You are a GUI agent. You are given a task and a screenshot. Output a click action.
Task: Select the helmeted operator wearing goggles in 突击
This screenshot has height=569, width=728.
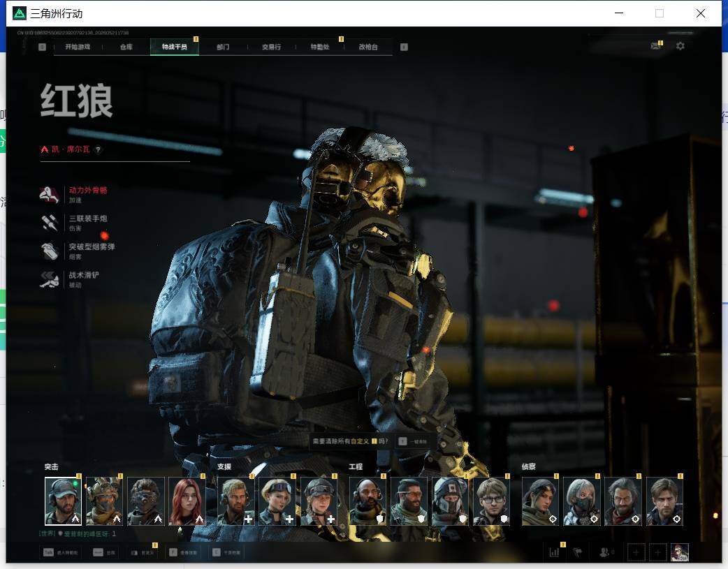[104, 501]
